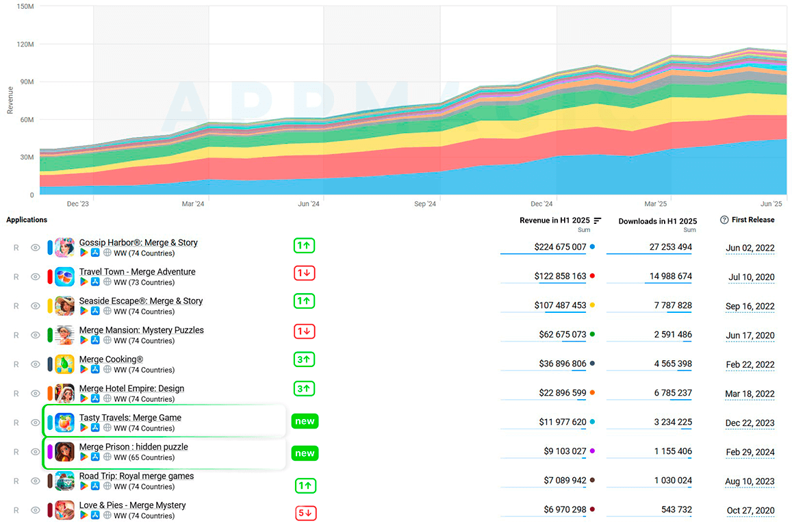Image resolution: width=792 pixels, height=532 pixels.
Task: Open Love & Pies - Merge Mystery link
Action: tap(132, 505)
